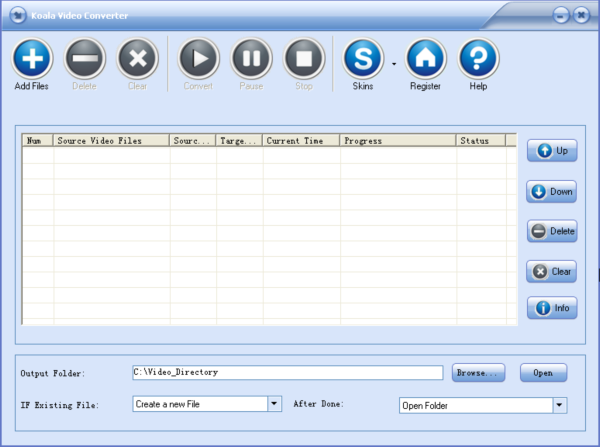This screenshot has width=600, height=447.
Task: Open Help question mark icon
Action: tap(478, 59)
